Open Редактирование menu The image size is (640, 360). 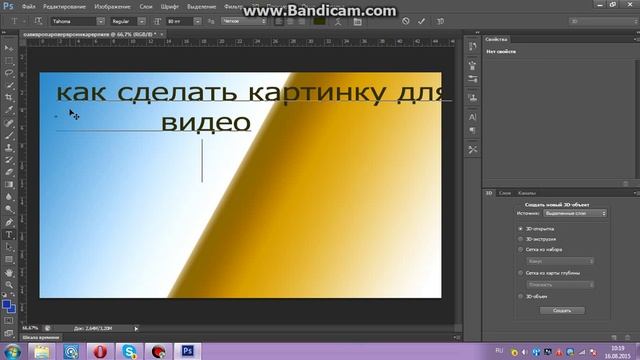coord(64,7)
